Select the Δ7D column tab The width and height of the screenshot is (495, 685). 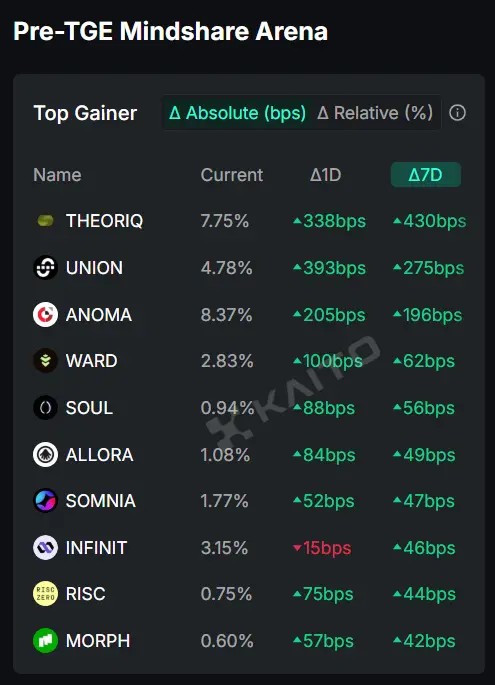click(426, 175)
